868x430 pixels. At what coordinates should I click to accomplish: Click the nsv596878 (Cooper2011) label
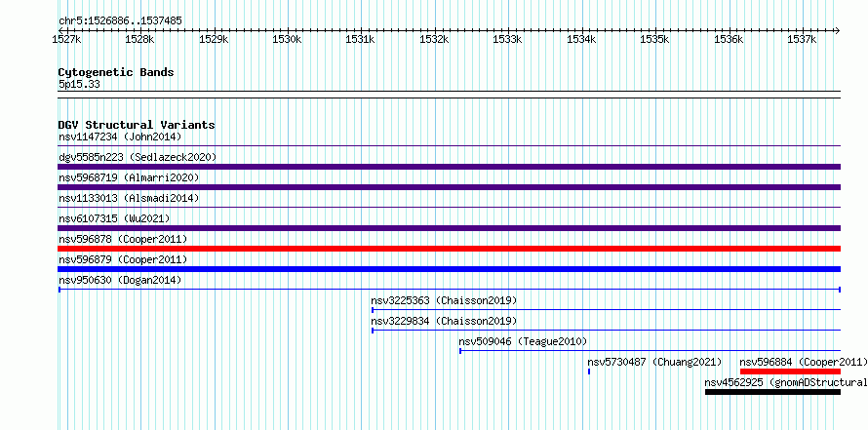pyautogui.click(x=123, y=239)
